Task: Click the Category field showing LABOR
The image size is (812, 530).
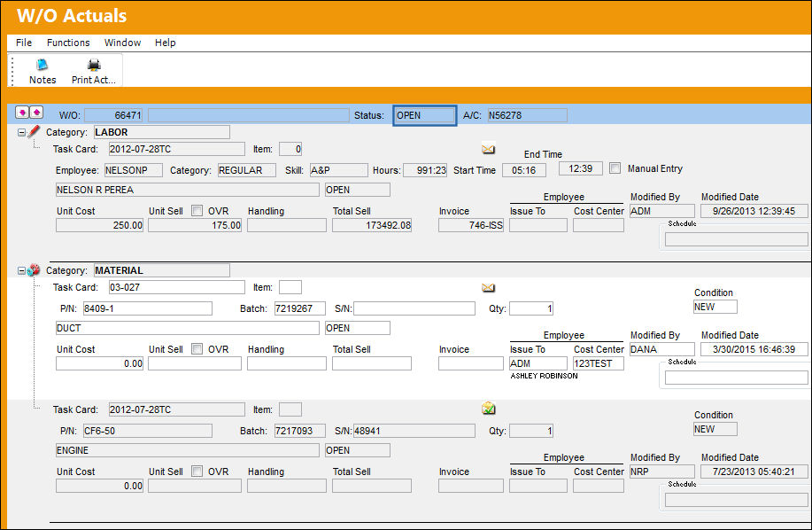Action: click(161, 132)
